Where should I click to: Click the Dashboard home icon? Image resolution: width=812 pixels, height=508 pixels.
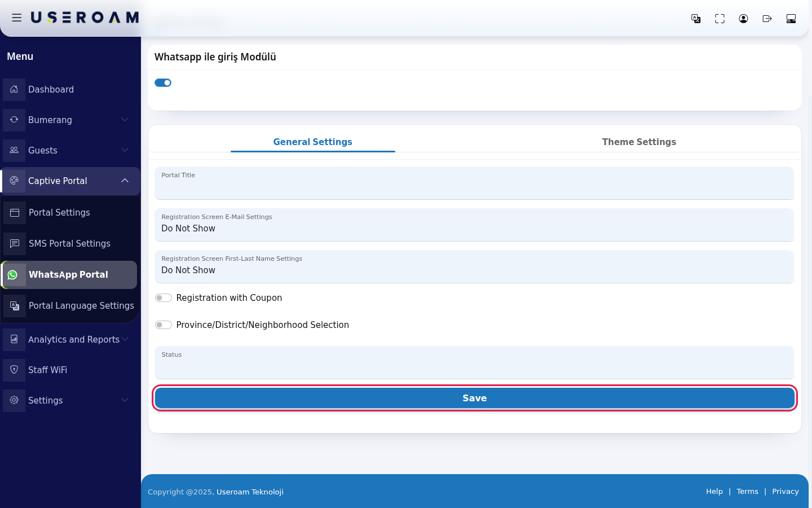14,89
